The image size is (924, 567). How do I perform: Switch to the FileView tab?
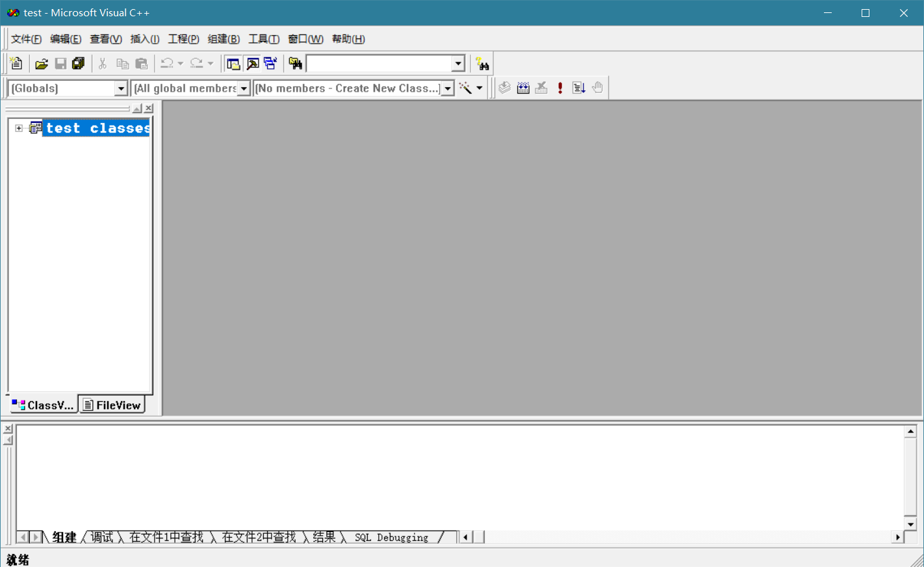click(112, 405)
